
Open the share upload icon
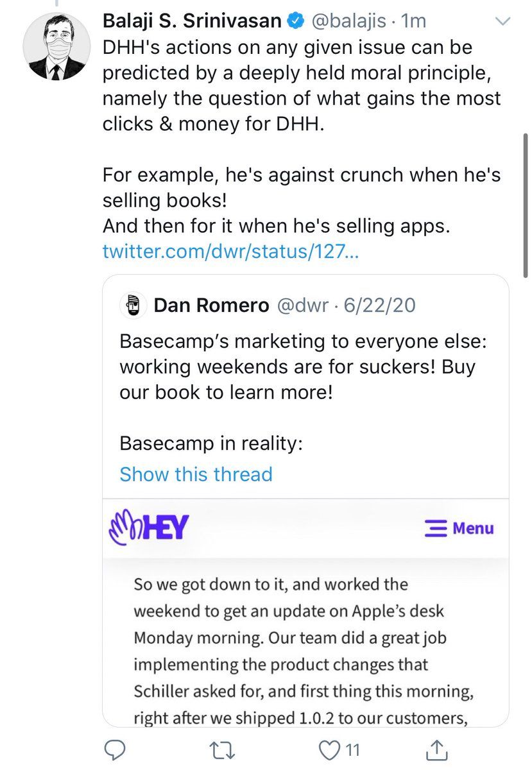[436, 748]
